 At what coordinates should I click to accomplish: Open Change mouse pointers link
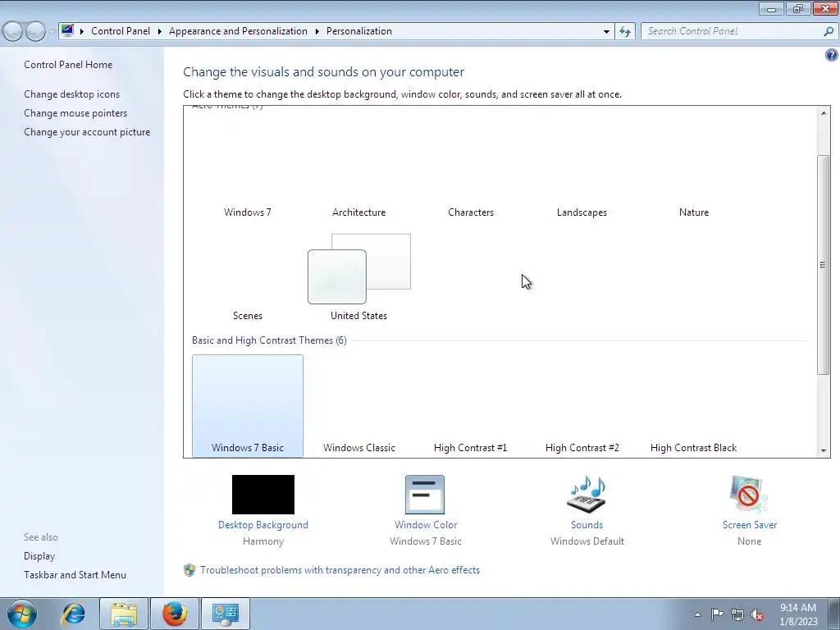(x=75, y=113)
